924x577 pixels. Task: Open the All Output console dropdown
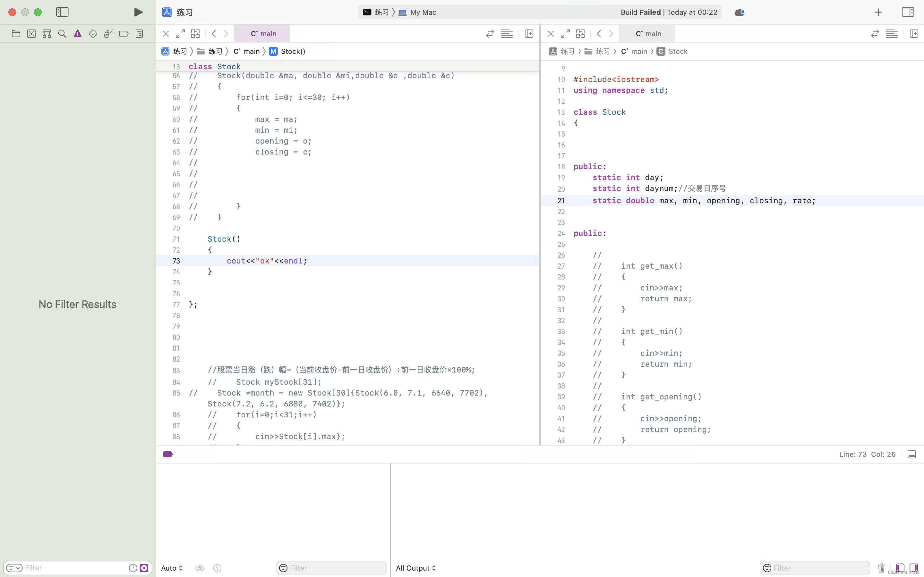pos(415,568)
